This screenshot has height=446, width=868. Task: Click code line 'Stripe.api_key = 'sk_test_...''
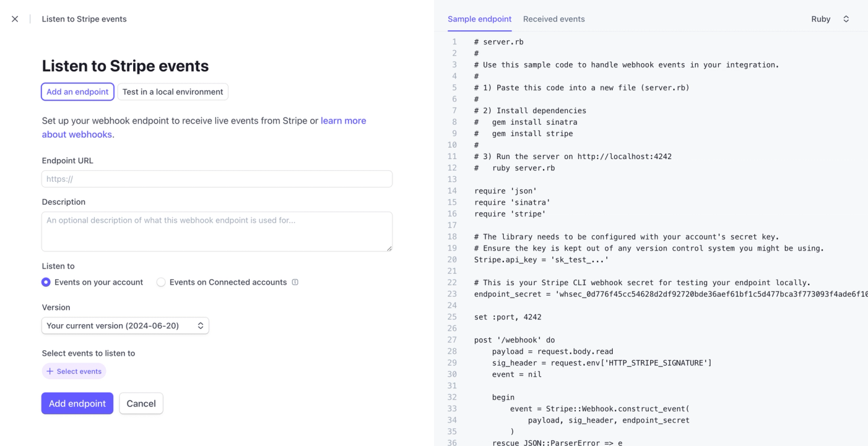541,260
